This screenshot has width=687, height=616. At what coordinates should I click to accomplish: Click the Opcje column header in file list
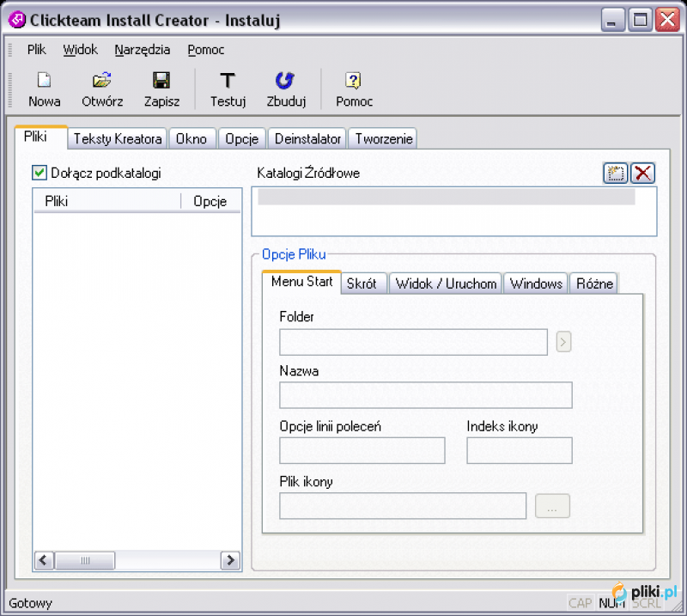coord(210,201)
